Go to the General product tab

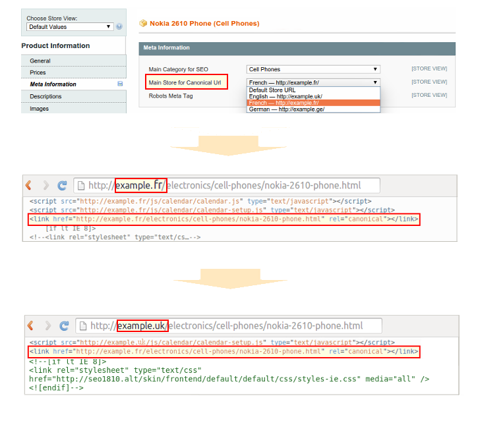click(40, 61)
